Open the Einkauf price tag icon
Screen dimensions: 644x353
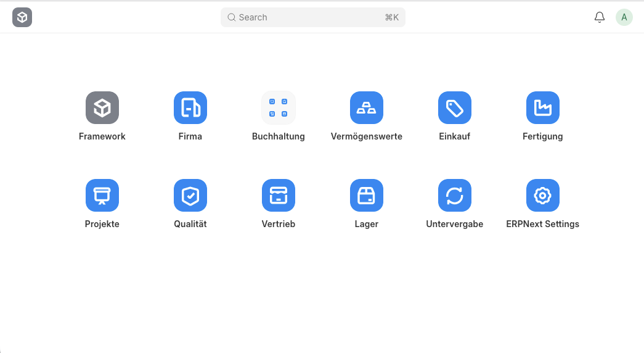tap(454, 108)
